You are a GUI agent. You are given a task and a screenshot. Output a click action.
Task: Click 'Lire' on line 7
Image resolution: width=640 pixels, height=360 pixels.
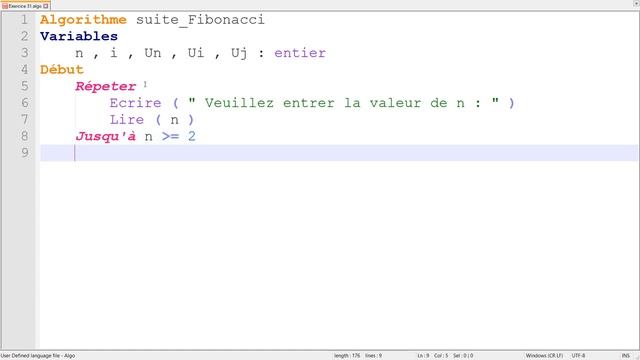tap(127, 120)
